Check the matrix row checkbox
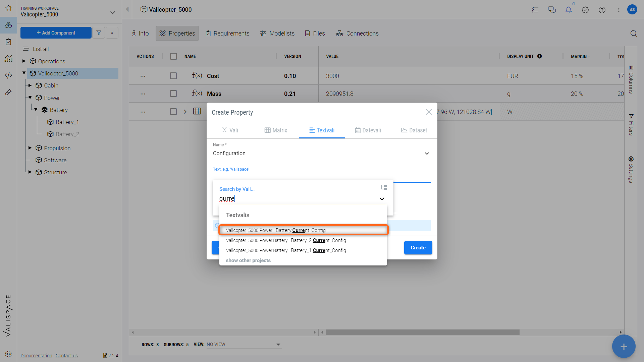This screenshot has width=644, height=362. (173, 112)
